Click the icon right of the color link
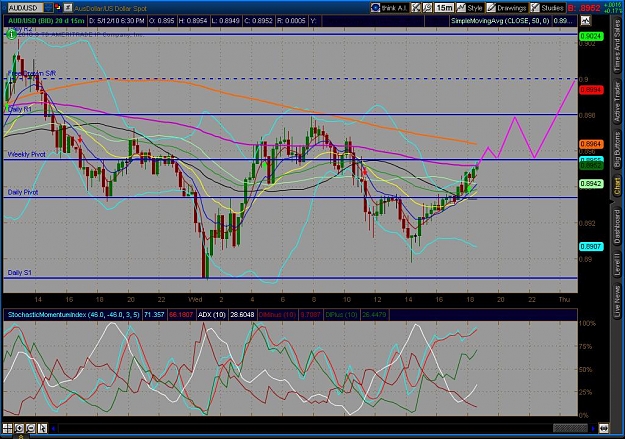 tap(68, 7)
